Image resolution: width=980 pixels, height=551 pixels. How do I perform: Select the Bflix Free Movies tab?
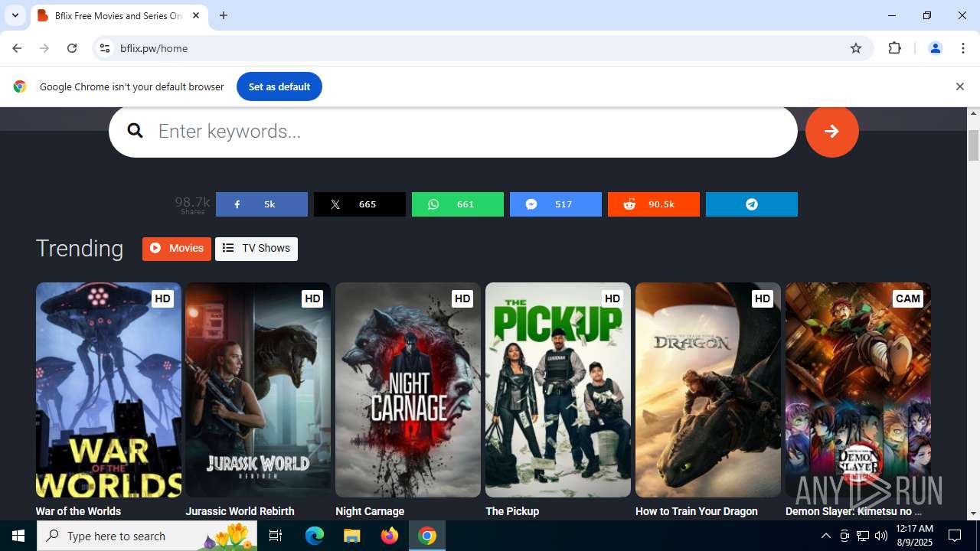click(x=119, y=15)
